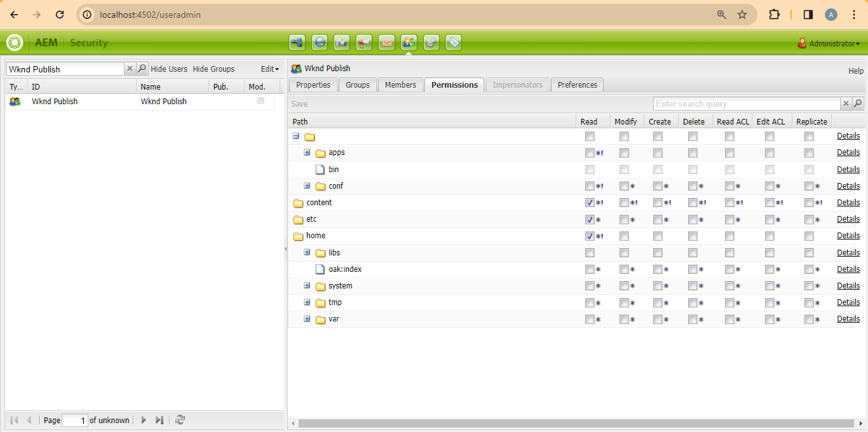The height and width of the screenshot is (432, 868).
Task: Click the permissions horizontal scrollbar
Action: [x=576, y=423]
